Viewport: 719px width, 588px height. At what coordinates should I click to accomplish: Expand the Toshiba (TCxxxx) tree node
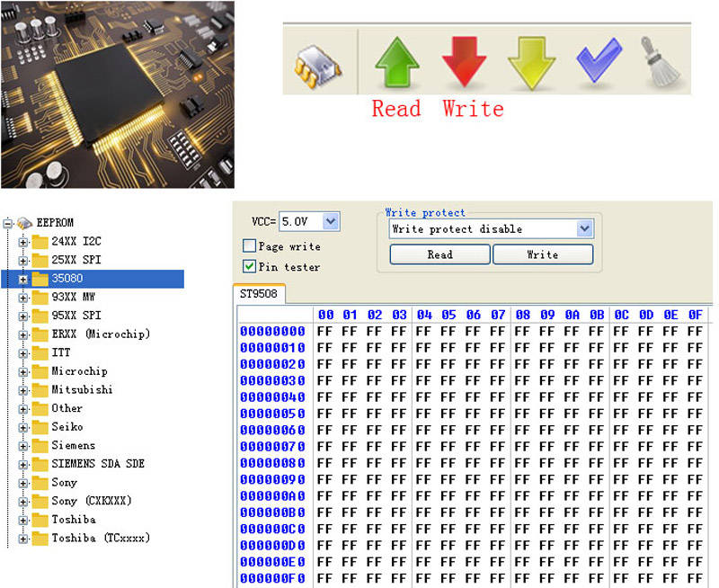23,539
